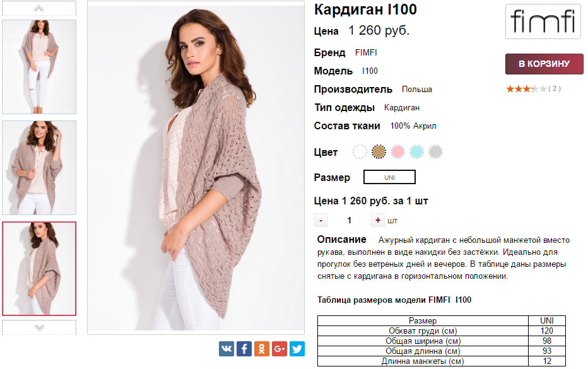Add to cart with В КОРЗИНУ button

(544, 64)
